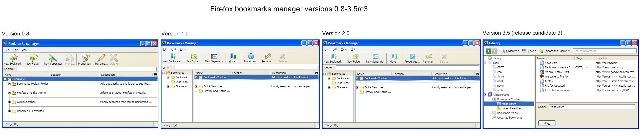Image resolution: width=644 pixels, height=136 pixels.
Task: Click Tags column header in Library
Action: click(x=585, y=58)
